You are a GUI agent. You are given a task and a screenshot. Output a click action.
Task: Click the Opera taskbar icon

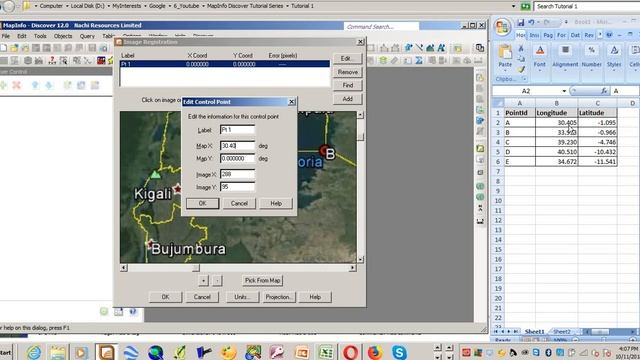coord(350,352)
